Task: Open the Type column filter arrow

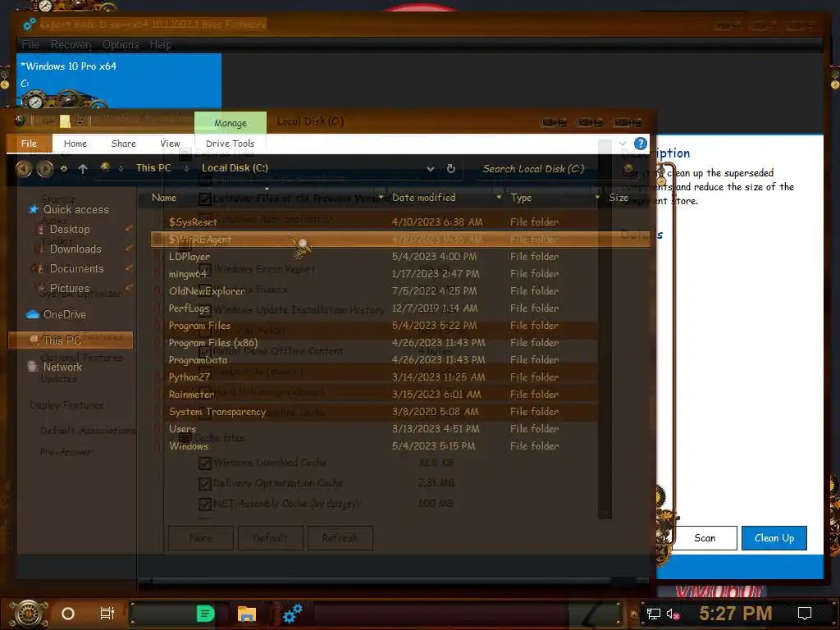Action: click(597, 197)
